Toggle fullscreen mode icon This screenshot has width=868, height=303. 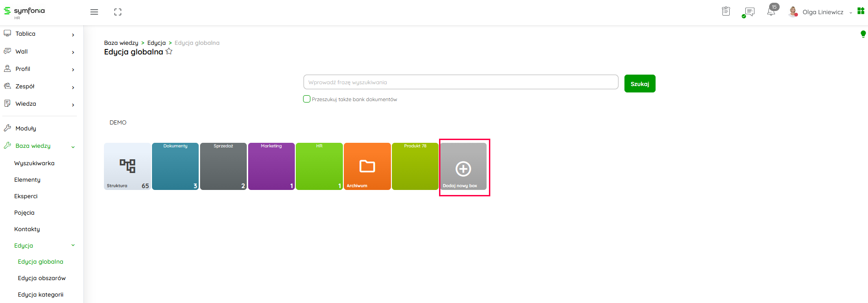click(x=118, y=12)
